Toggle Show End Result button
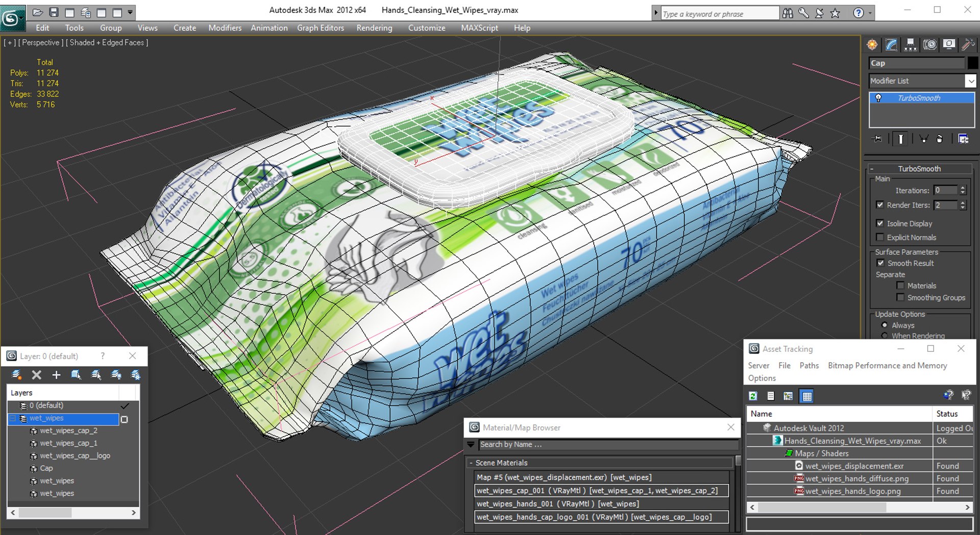980x535 pixels. 901,139
